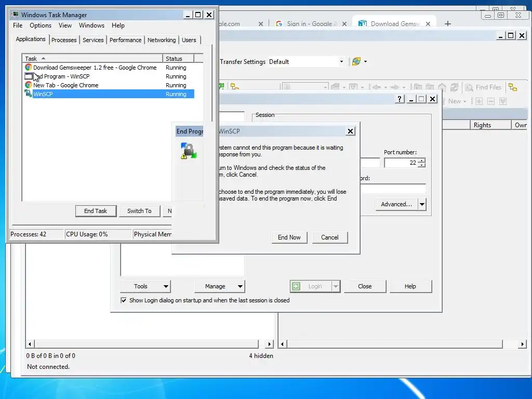
Task: Click the minus unselect-files icon beside New
Action: click(491, 101)
